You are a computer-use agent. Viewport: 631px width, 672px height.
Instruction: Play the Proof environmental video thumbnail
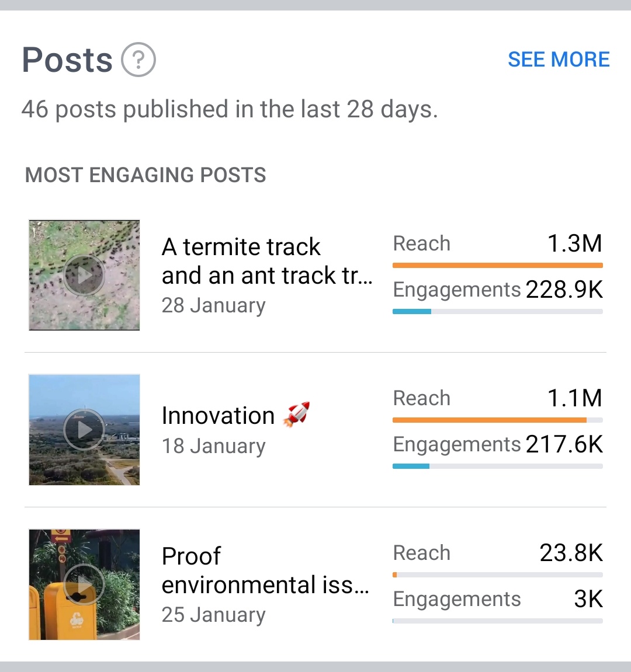click(84, 584)
